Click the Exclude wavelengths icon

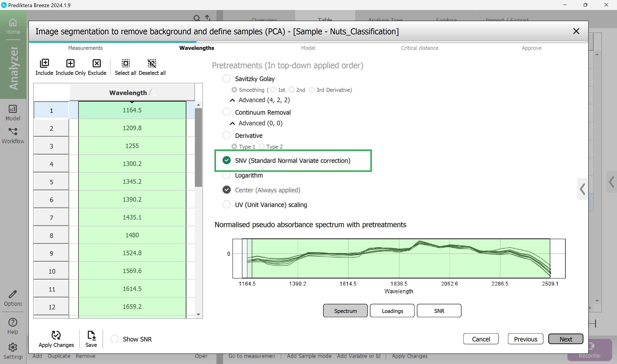point(97,64)
